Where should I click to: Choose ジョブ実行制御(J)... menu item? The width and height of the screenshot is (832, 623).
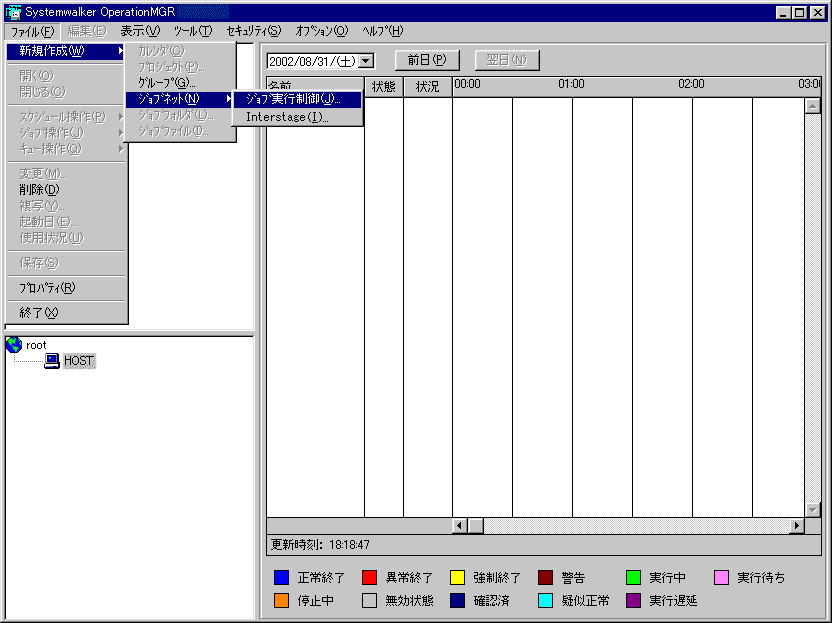pyautogui.click(x=298, y=99)
